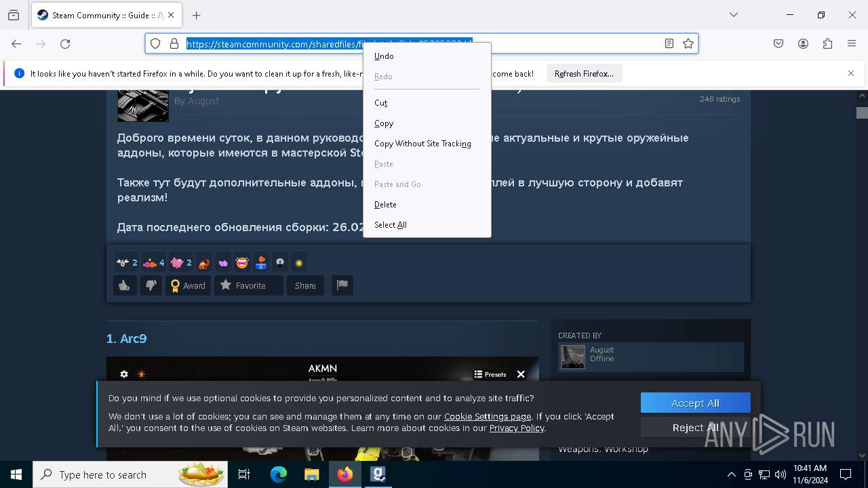Viewport: 868px width, 488px height.
Task: Switch to Firefox on the taskbar
Action: [x=345, y=474]
